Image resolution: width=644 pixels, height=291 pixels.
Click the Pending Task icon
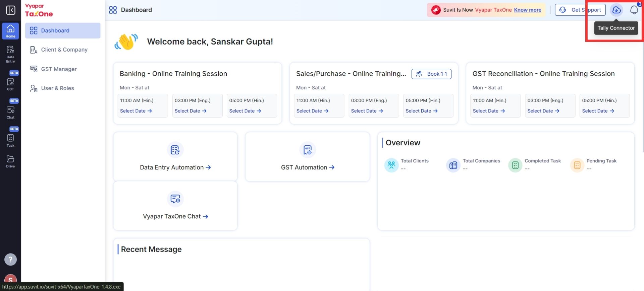(577, 165)
